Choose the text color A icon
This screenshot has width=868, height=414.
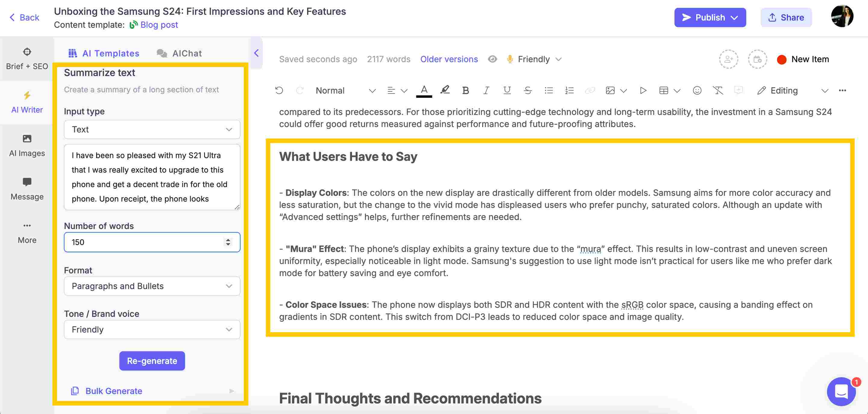click(424, 91)
